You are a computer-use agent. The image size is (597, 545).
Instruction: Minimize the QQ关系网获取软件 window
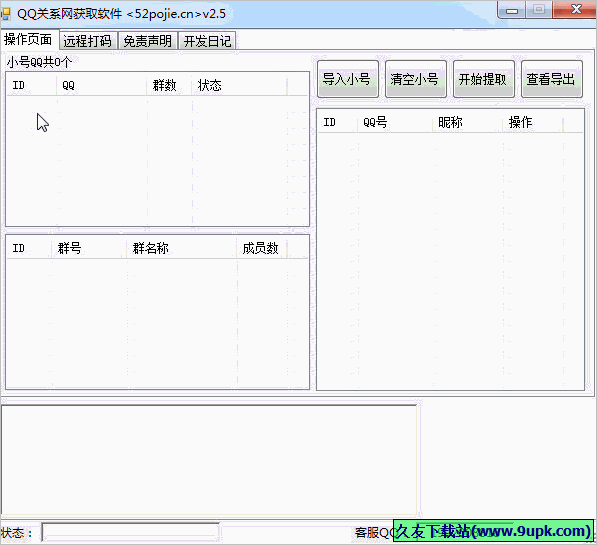pyautogui.click(x=512, y=10)
